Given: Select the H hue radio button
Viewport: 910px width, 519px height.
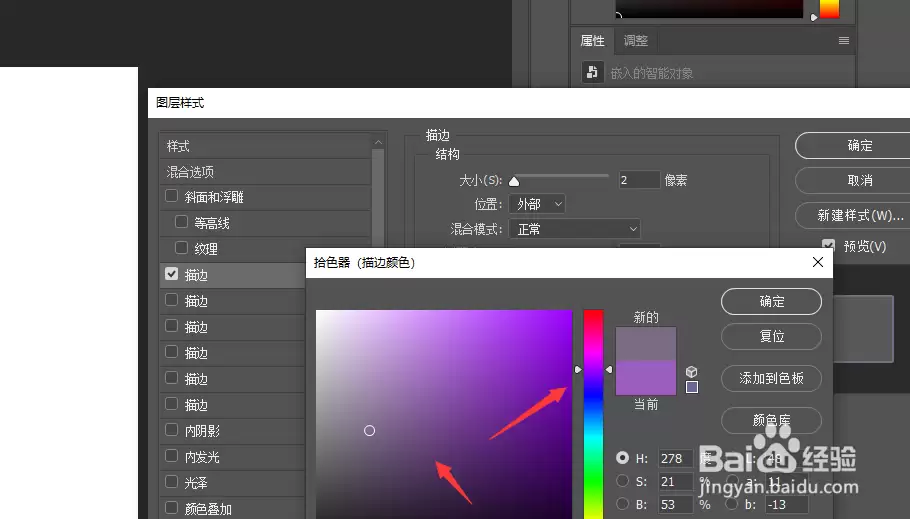Looking at the screenshot, I should (x=622, y=458).
